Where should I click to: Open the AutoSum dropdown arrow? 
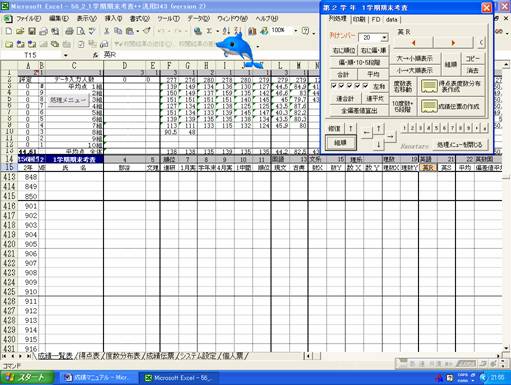(217, 31)
